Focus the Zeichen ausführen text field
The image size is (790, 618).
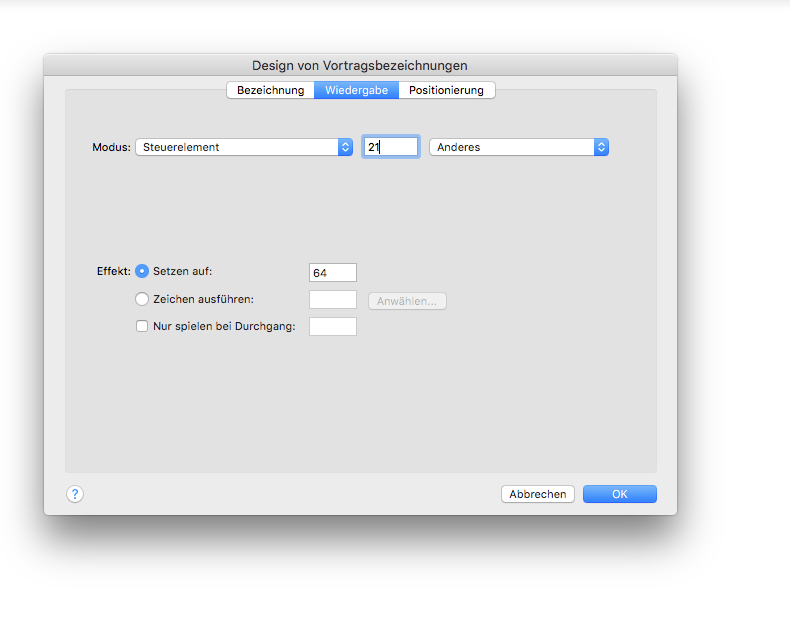pyautogui.click(x=333, y=300)
